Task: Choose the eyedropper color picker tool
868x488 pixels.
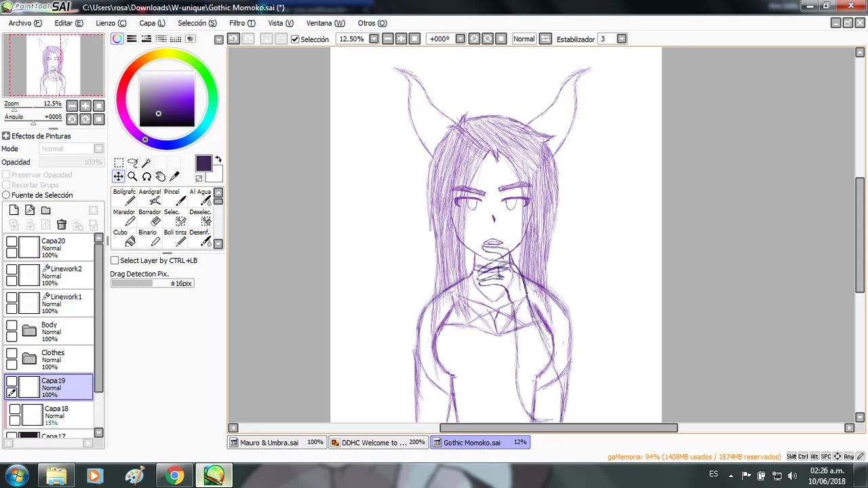Action: [174, 176]
